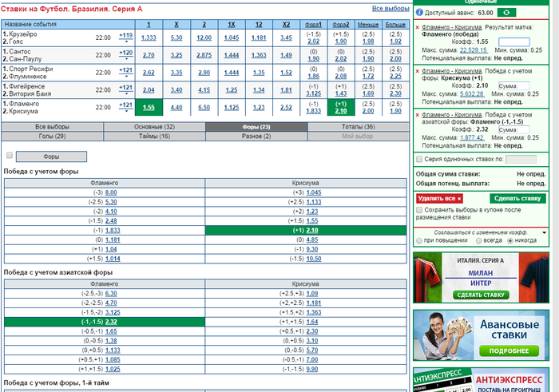Screen dimensions: 559x392
Task: Open the Антиэкспресс banner
Action: click(481, 380)
